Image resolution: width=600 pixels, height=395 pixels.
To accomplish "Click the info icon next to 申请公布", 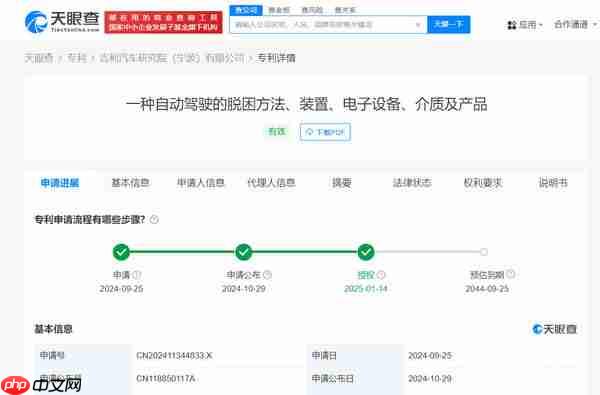I will 267,275.
